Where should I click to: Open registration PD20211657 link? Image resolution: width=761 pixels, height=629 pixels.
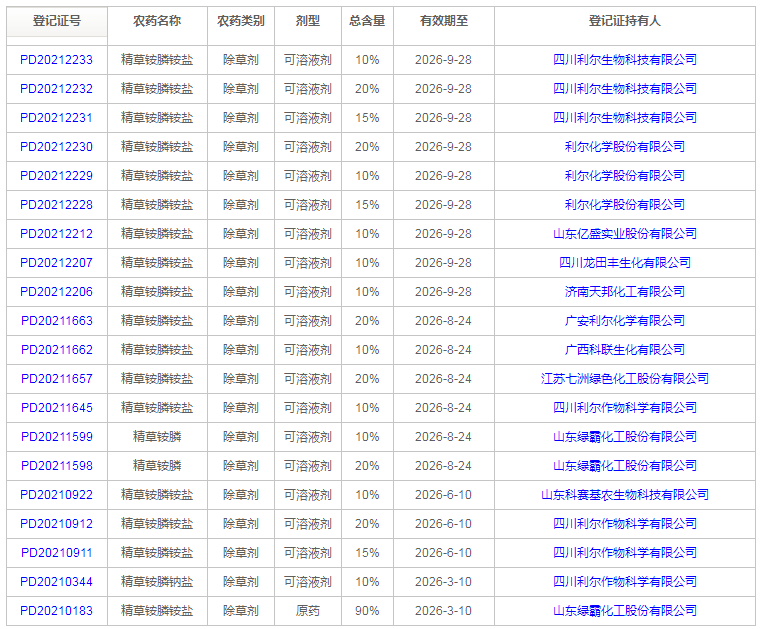(x=56, y=379)
